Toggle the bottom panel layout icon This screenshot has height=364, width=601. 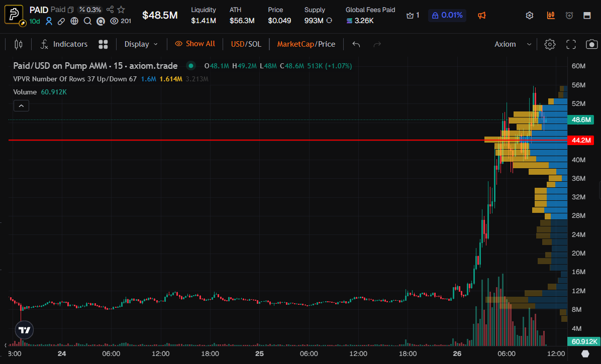587,15
